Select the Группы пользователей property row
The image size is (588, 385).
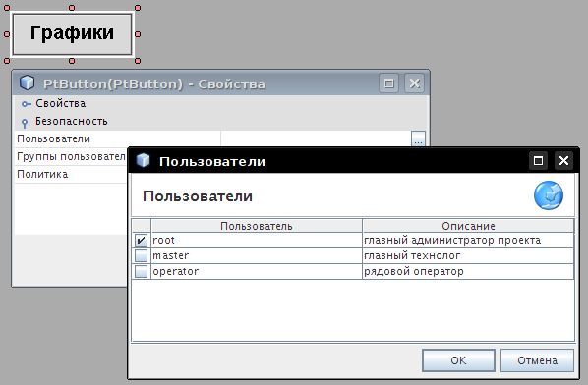[x=71, y=156]
